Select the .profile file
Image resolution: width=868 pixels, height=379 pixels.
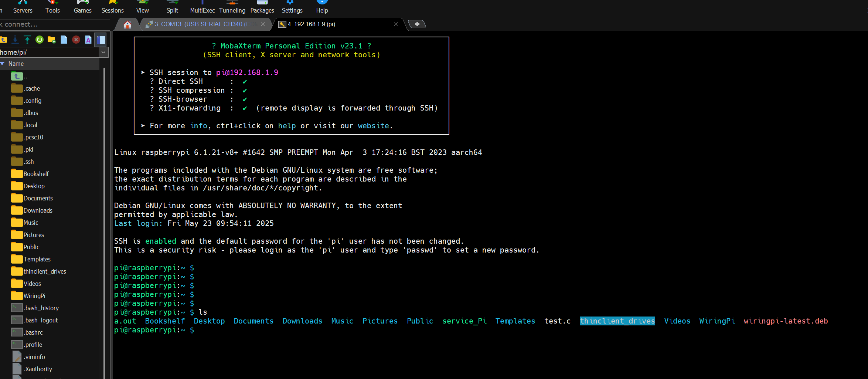tap(27, 345)
